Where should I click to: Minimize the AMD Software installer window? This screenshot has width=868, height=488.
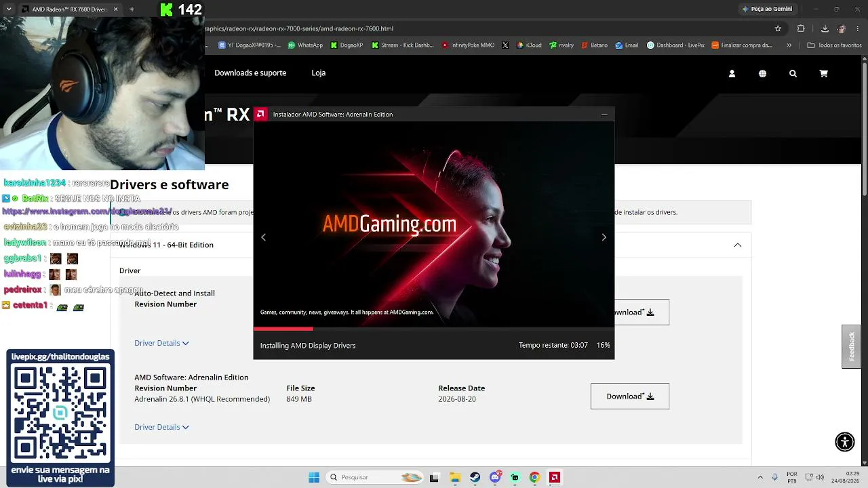604,115
